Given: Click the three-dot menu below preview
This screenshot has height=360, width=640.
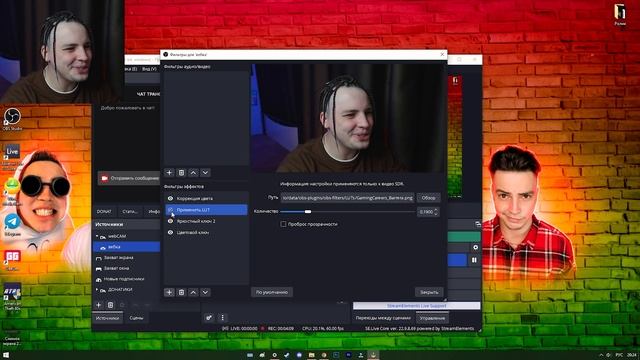Looking at the screenshot, I should pyautogui.click(x=222, y=318).
